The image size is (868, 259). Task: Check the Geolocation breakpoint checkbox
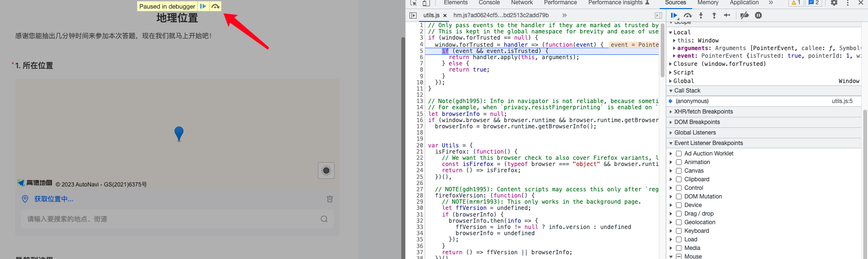point(679,222)
